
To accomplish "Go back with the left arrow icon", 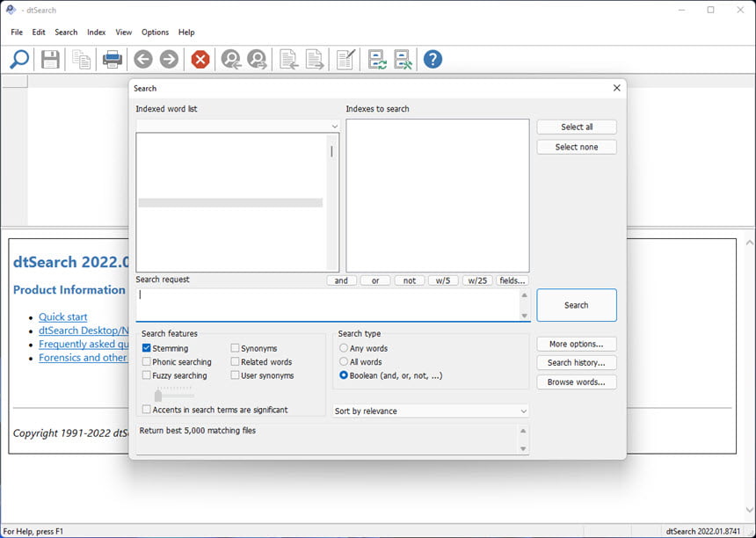I will click(x=143, y=59).
